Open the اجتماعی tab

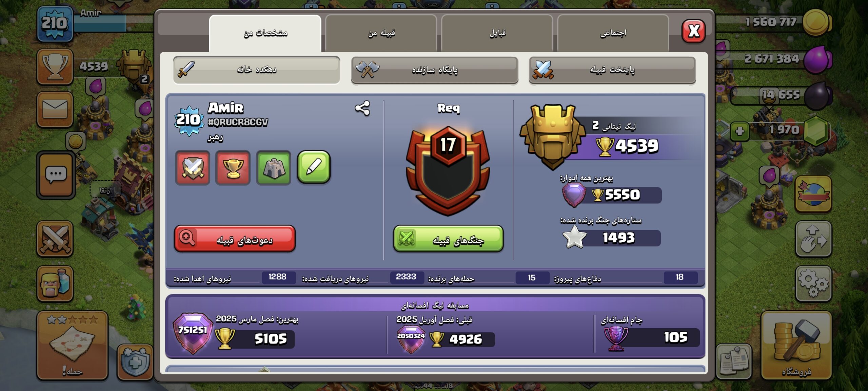pos(613,33)
